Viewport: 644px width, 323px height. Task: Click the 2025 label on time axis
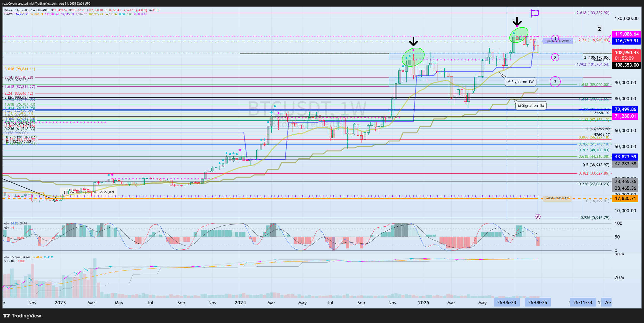424,302
